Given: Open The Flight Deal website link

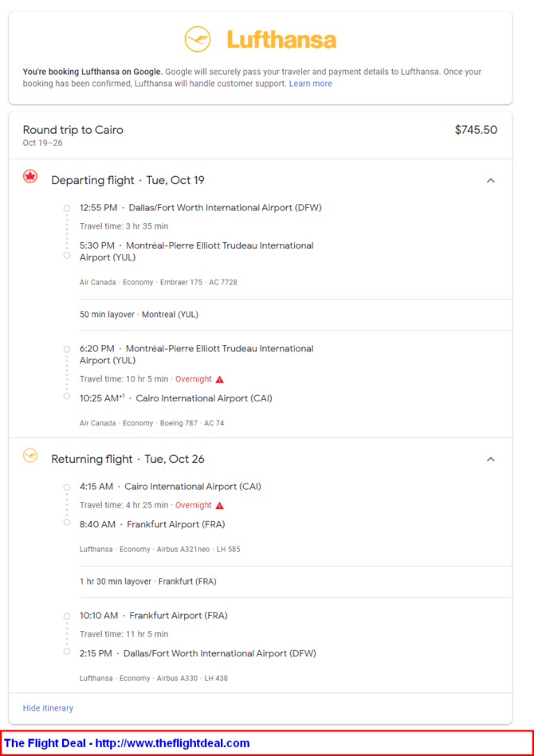Looking at the screenshot, I should pos(127,743).
